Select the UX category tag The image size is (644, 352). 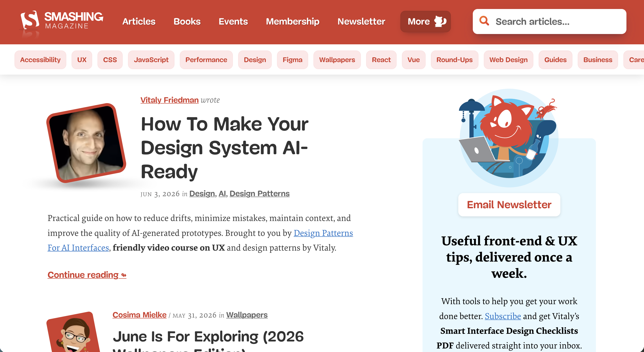point(82,60)
